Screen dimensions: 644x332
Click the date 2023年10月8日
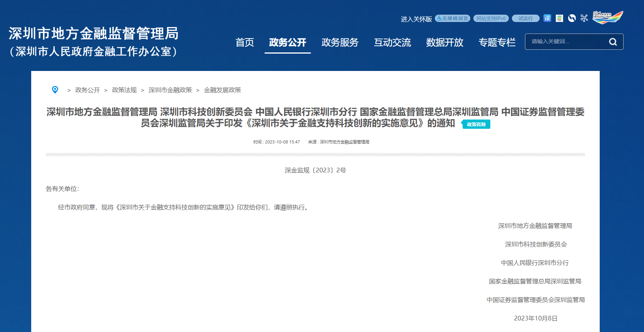[x=536, y=318]
